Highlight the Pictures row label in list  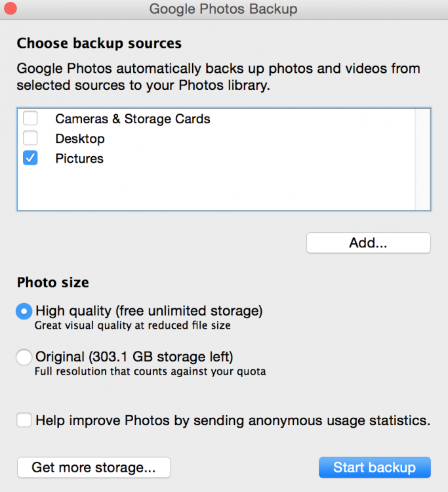(79, 159)
